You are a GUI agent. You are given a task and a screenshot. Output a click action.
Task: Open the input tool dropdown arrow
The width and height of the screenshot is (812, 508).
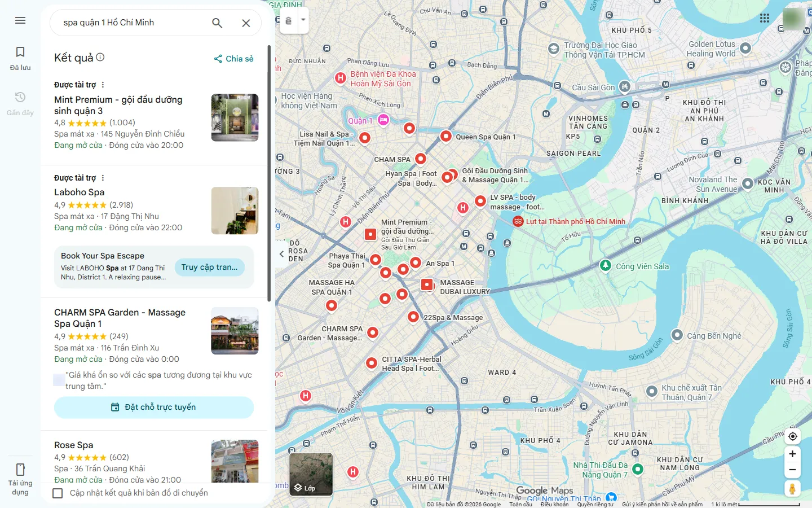(x=303, y=21)
